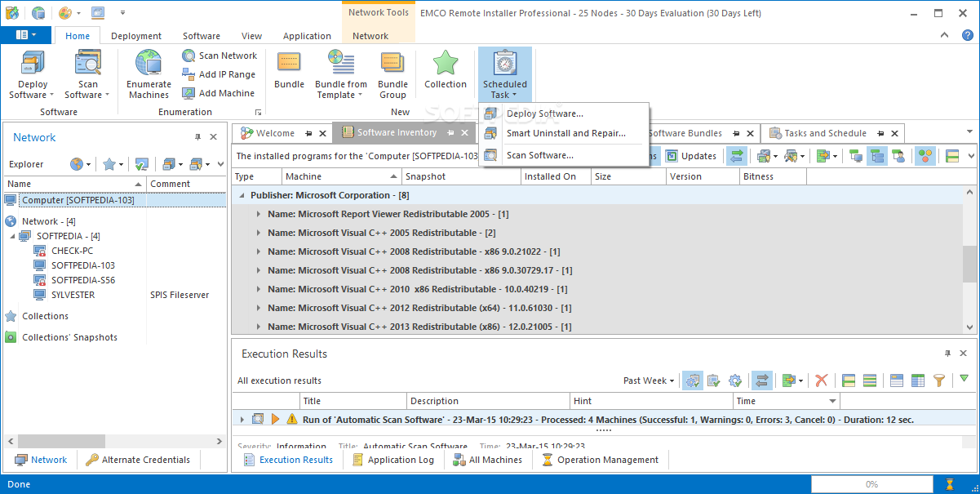Create a new Collection (star icon)
The height and width of the screenshot is (494, 980).
click(x=446, y=70)
